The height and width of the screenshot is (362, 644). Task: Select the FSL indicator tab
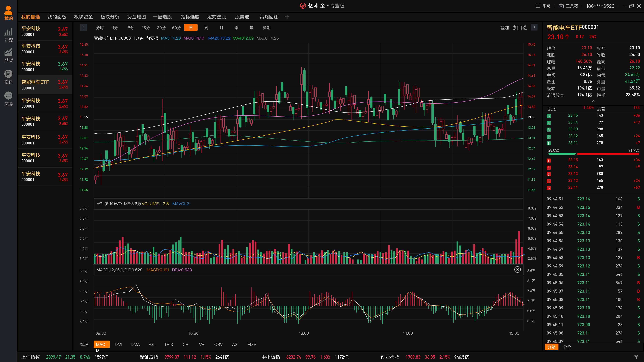[152, 344]
